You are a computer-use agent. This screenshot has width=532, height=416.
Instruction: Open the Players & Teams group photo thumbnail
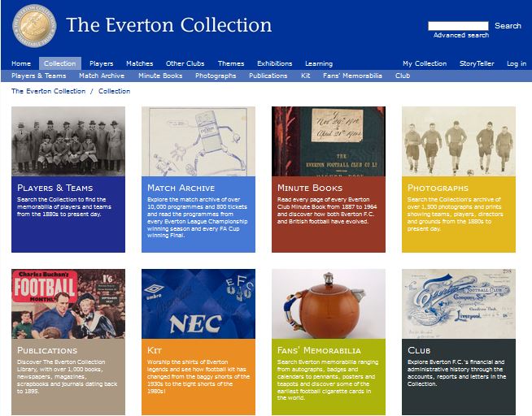pos(68,141)
